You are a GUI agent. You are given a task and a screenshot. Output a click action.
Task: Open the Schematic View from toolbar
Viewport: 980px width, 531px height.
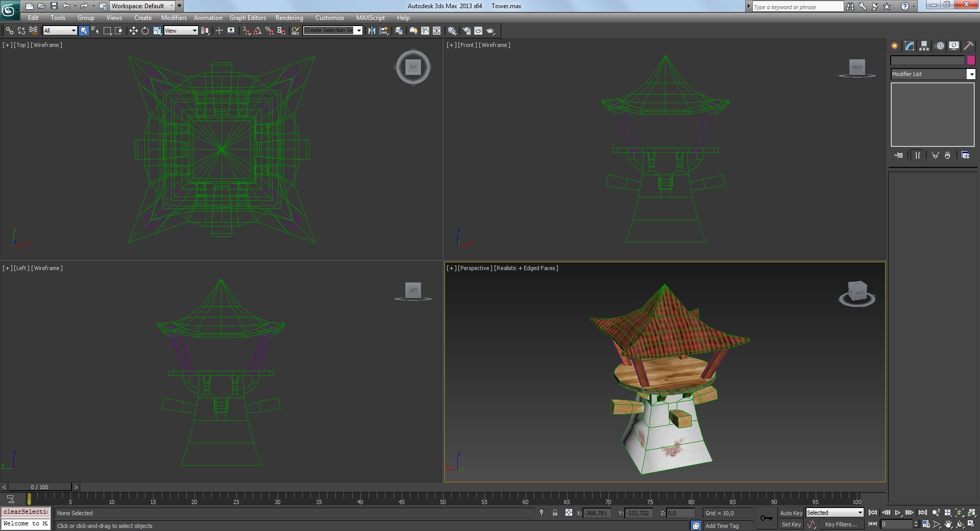(437, 31)
